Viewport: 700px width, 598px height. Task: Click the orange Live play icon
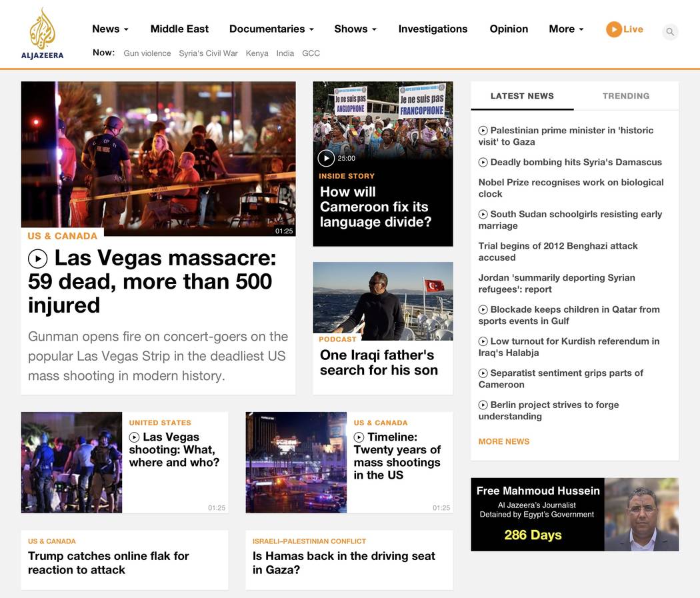click(x=614, y=29)
